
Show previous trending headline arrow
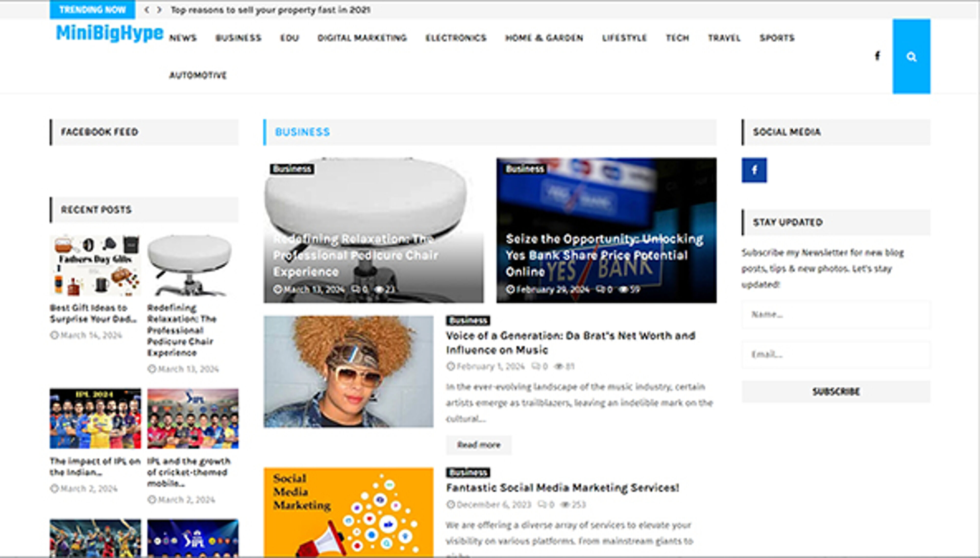[147, 10]
